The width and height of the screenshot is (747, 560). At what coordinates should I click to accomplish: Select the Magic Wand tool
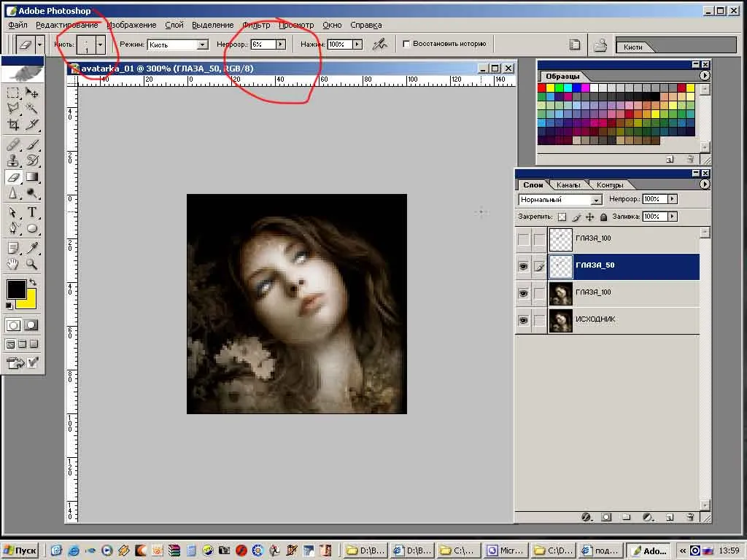pos(32,108)
